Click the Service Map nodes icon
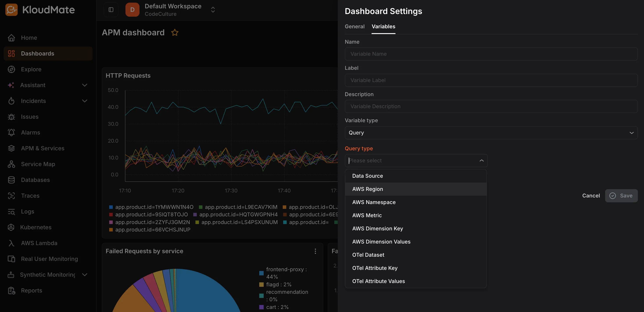 [11, 164]
